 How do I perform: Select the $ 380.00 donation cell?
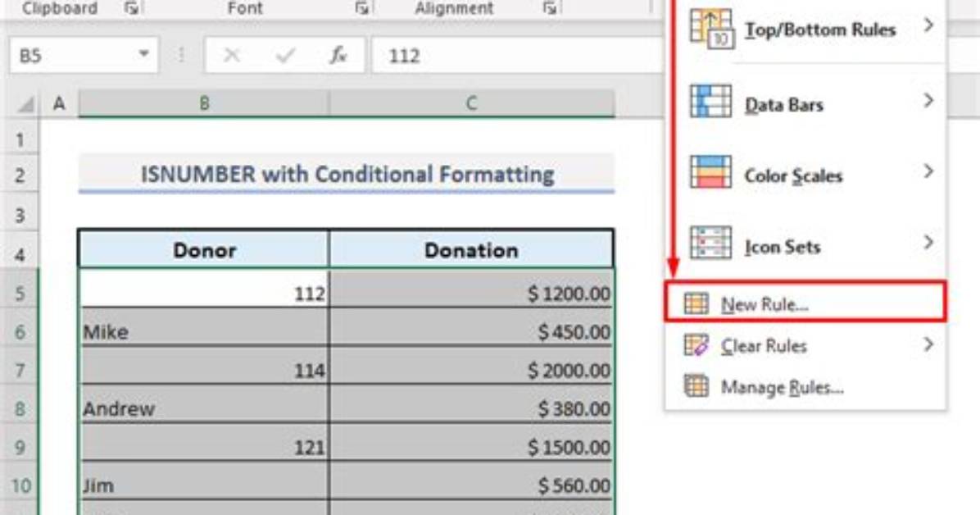[472, 405]
